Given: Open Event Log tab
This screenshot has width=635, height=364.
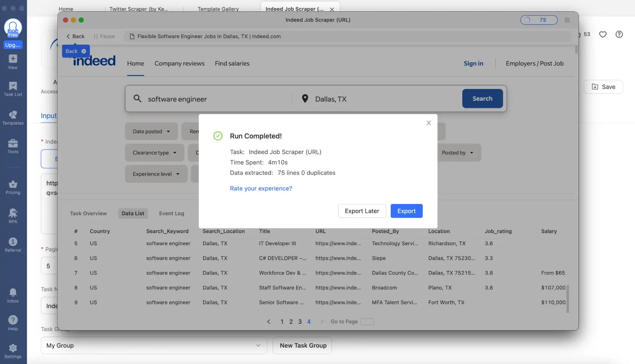Looking at the screenshot, I should tap(172, 213).
